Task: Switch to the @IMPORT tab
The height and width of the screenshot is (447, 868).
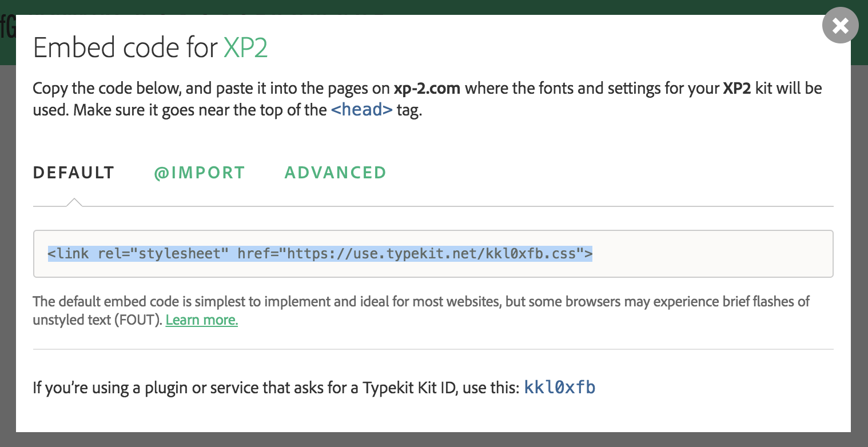Action: 200,173
